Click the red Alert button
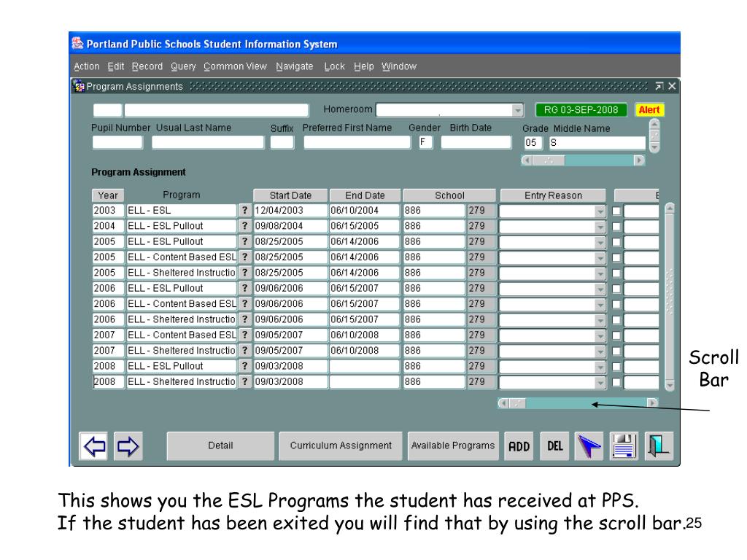The width and height of the screenshot is (747, 560). pos(649,110)
